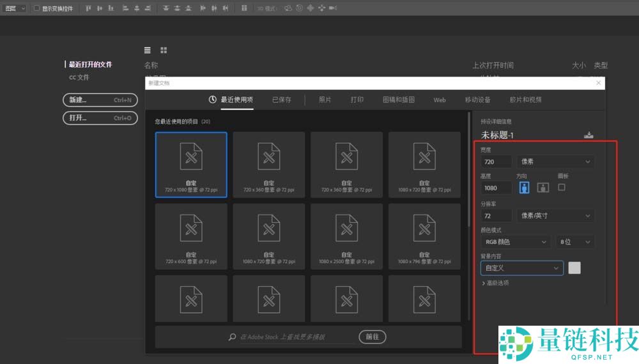639x364 pixels.
Task: Switch to the 照片 tab
Action: [x=325, y=100]
